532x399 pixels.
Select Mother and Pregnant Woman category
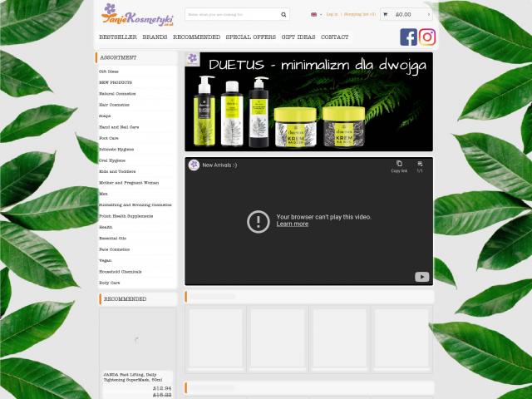(x=129, y=183)
